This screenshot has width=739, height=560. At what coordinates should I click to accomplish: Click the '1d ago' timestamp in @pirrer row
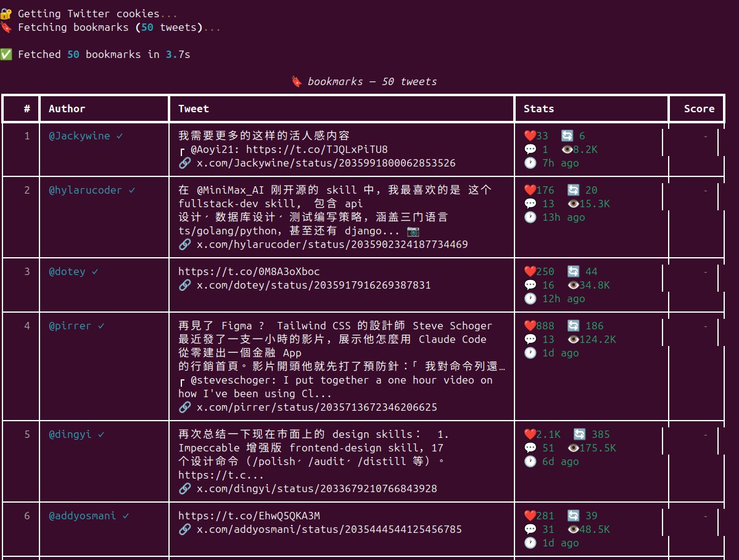coord(560,353)
